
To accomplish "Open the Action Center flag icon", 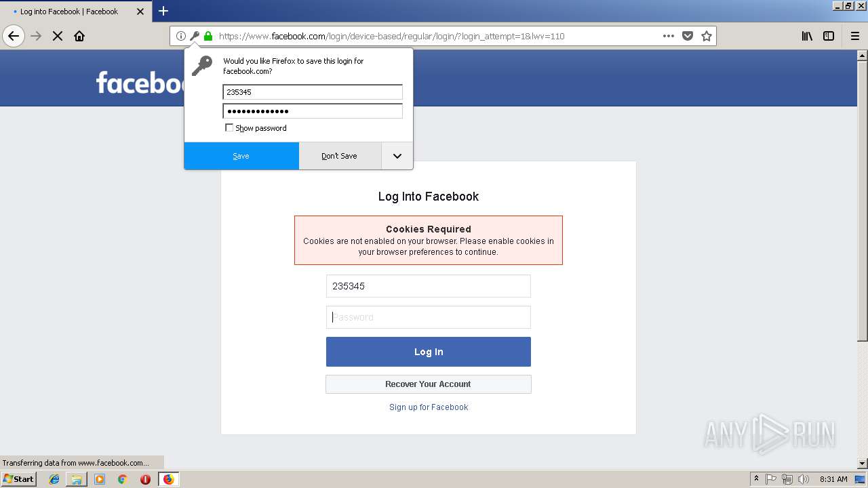I will pyautogui.click(x=771, y=479).
